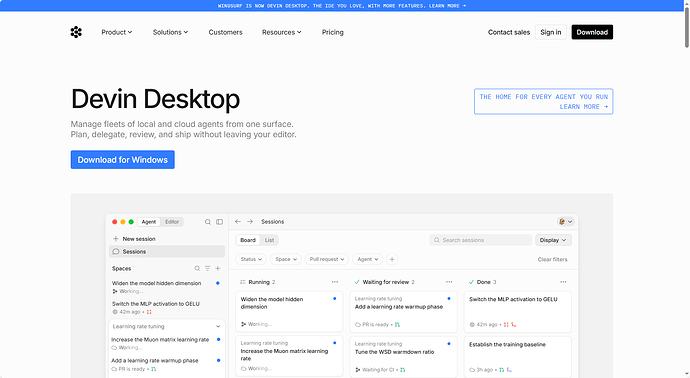
Task: Click the site logo in the navigation bar
Action: coord(76,32)
